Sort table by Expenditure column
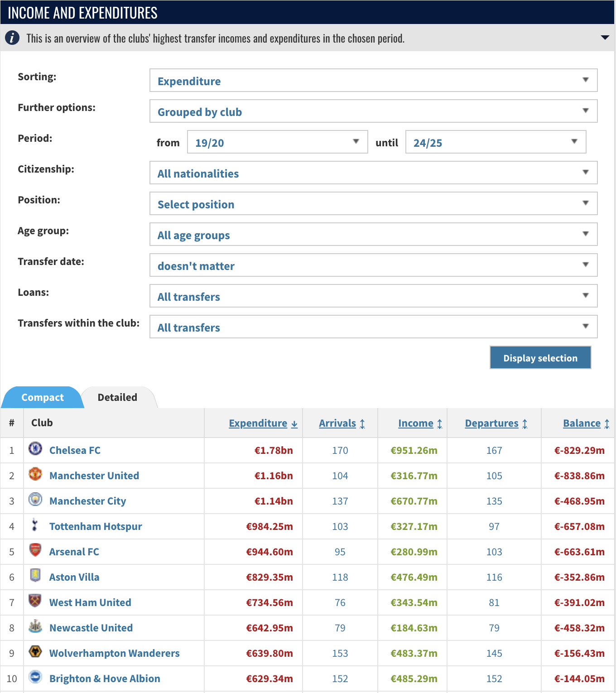Image resolution: width=616 pixels, height=693 pixels. click(258, 423)
